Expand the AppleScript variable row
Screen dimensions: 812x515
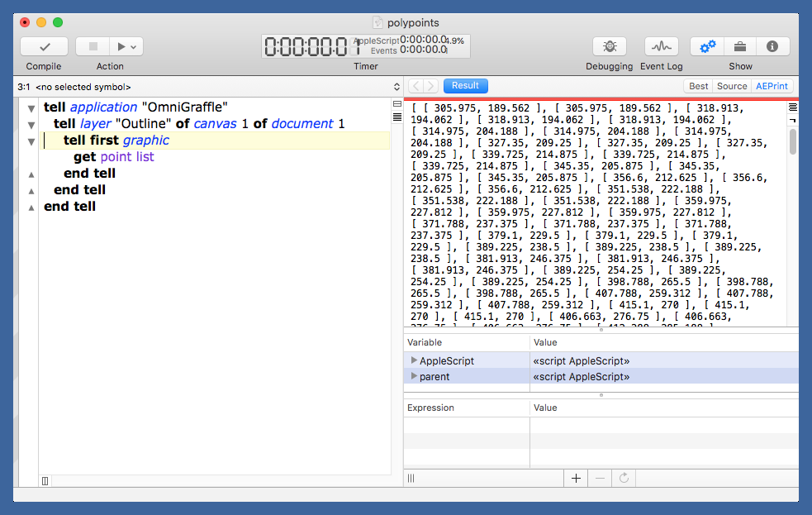(413, 360)
